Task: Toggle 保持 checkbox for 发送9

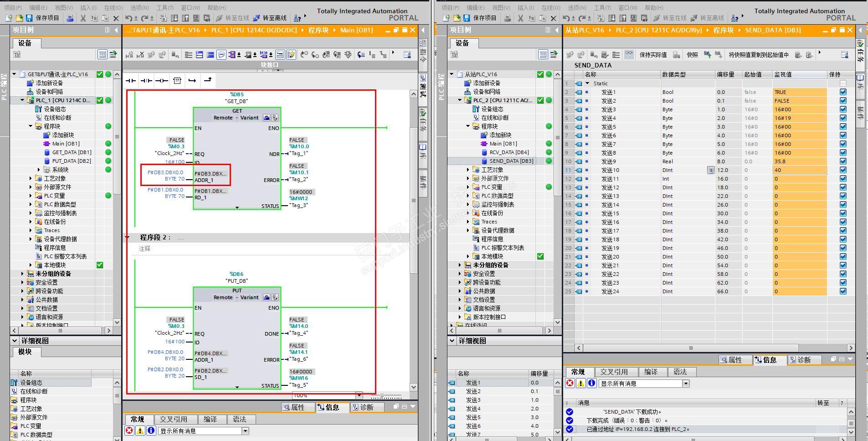Action: tap(843, 161)
